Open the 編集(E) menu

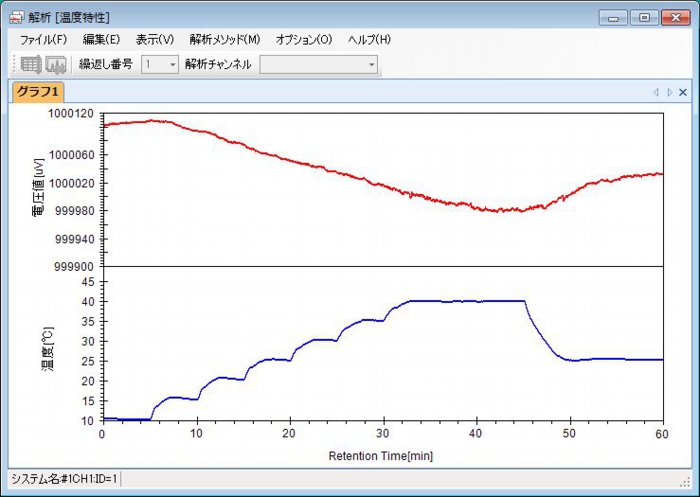101,40
